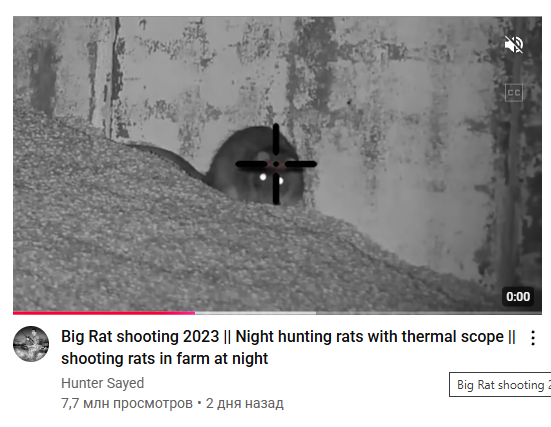Click the second title line shooting rats in farm
The image size is (551, 427).
(164, 358)
